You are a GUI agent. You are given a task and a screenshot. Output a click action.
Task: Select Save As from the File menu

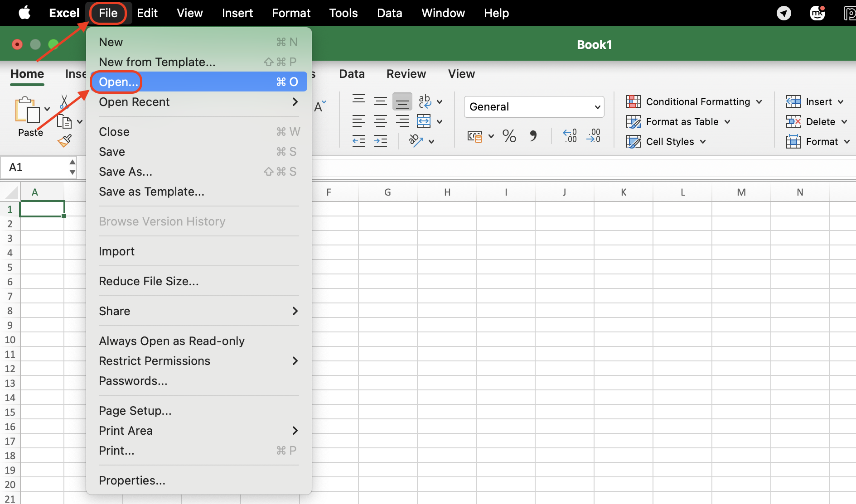(x=126, y=172)
